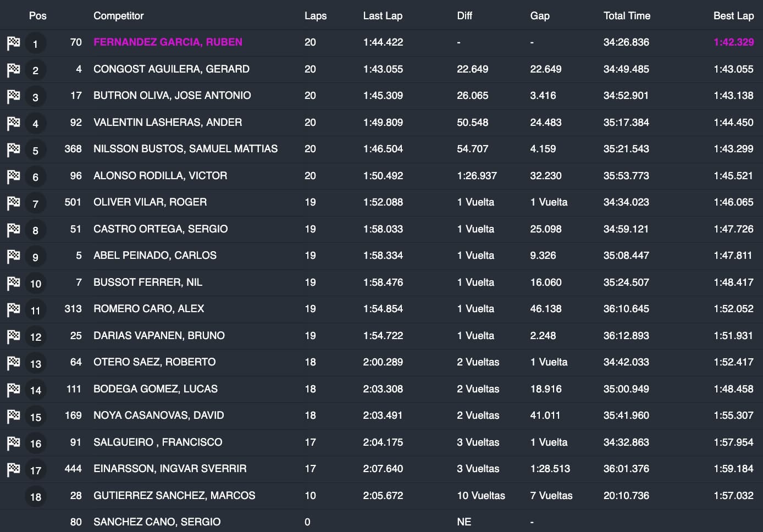Click the finish flag in Bussot Ferrer's row
Viewport: 763px width, 532px height.
(13, 283)
